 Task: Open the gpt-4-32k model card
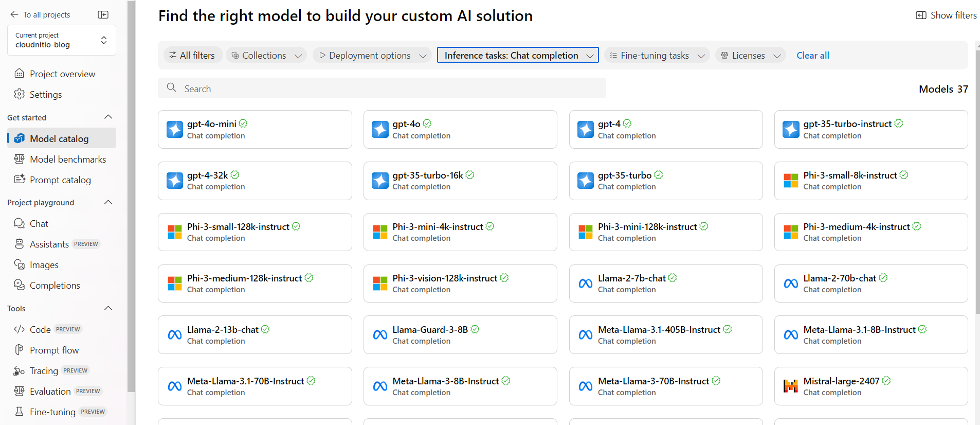coord(255,181)
